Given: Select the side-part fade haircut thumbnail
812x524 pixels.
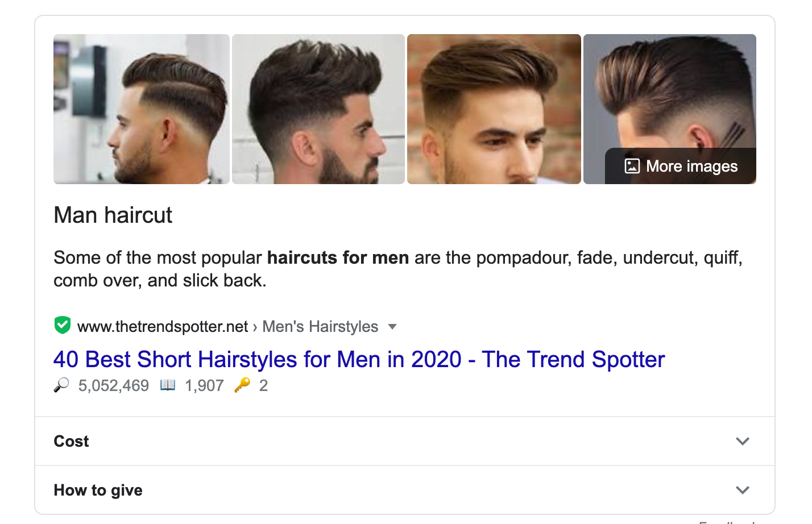Looking at the screenshot, I should [141, 109].
